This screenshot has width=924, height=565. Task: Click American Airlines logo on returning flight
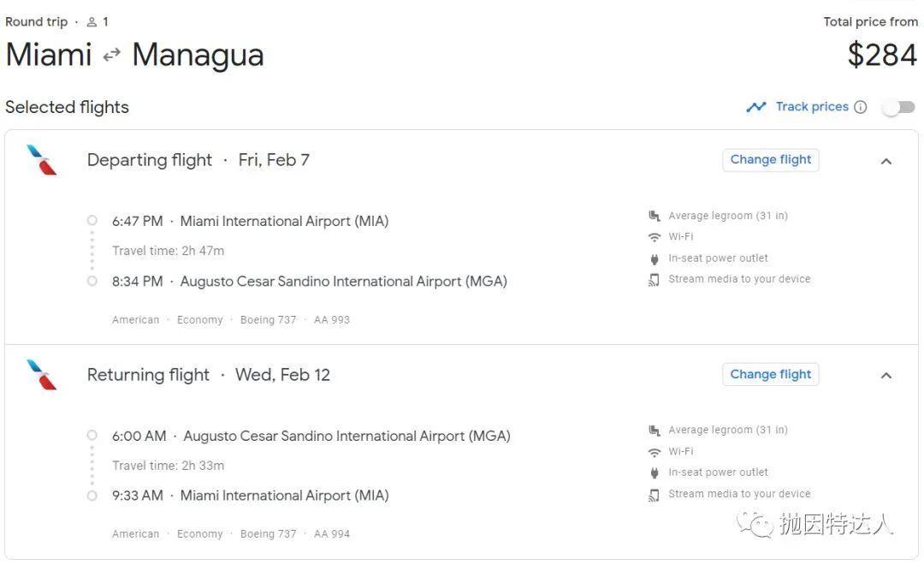click(x=42, y=375)
